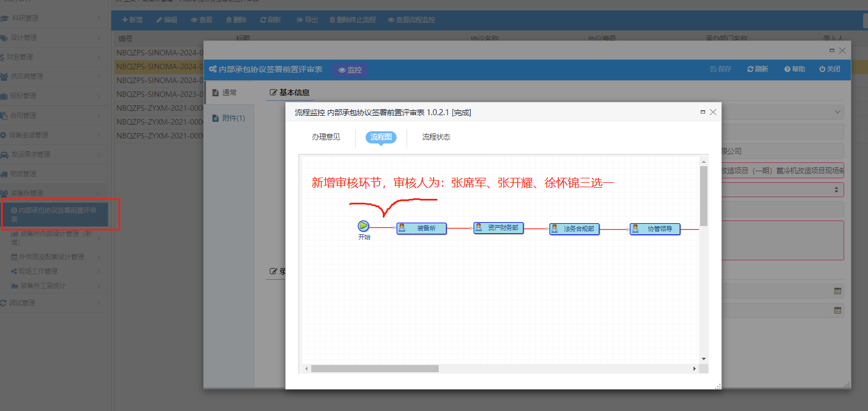Click the flowchart vertical scrollbar down arrow
The height and width of the screenshot is (411, 868).
[x=703, y=359]
